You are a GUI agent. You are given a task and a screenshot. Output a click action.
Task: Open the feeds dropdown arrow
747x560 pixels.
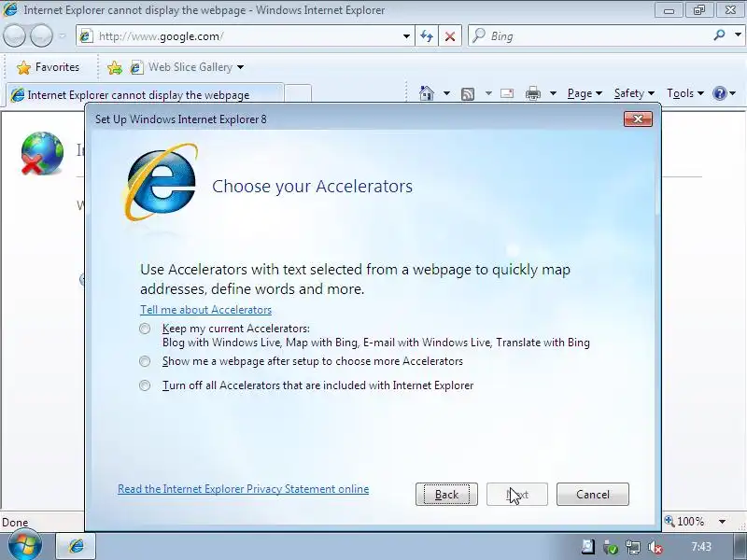coord(488,93)
